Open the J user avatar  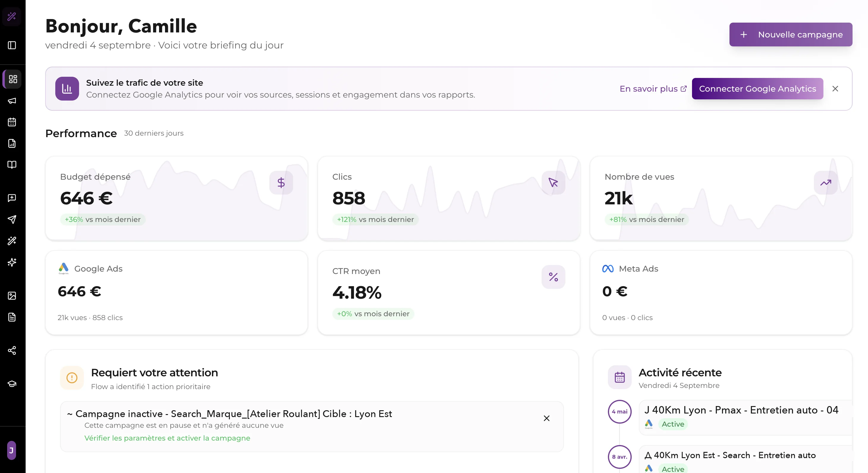point(12,450)
